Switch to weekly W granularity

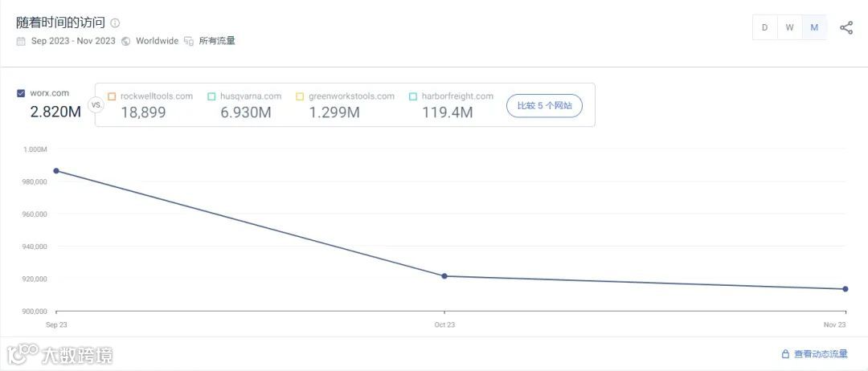(x=790, y=27)
